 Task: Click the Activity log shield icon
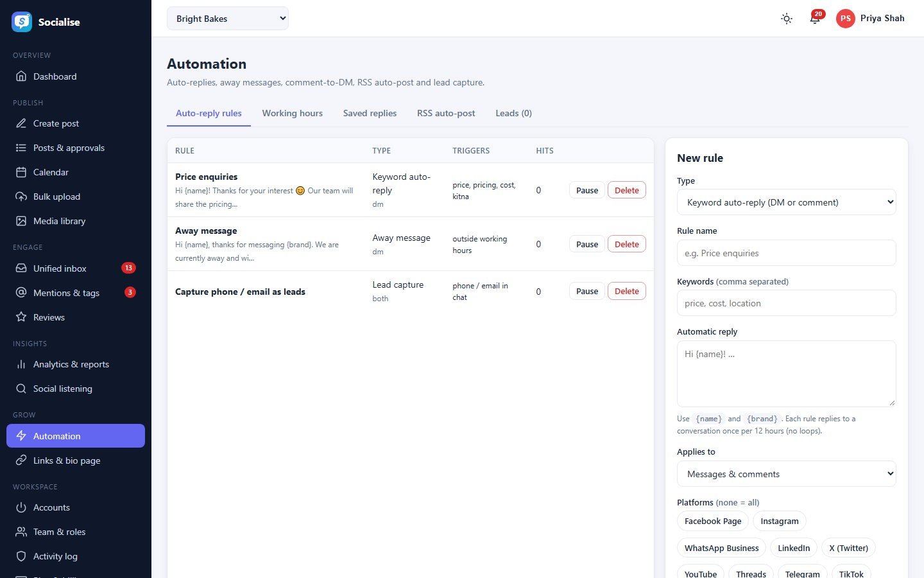pos(21,556)
